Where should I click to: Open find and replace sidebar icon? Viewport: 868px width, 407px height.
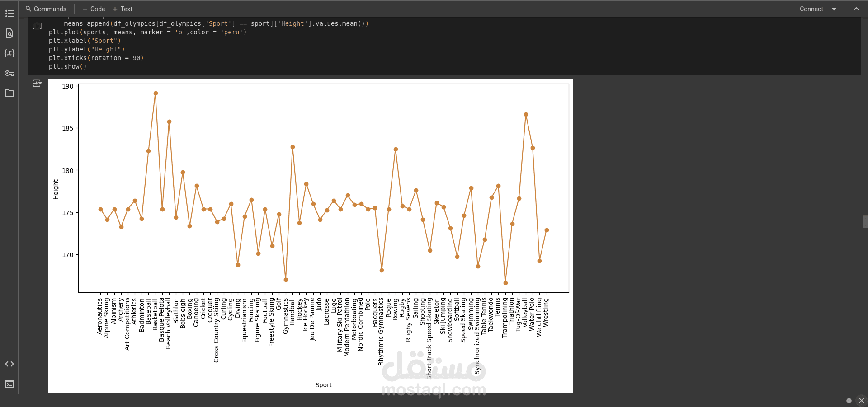(x=9, y=33)
